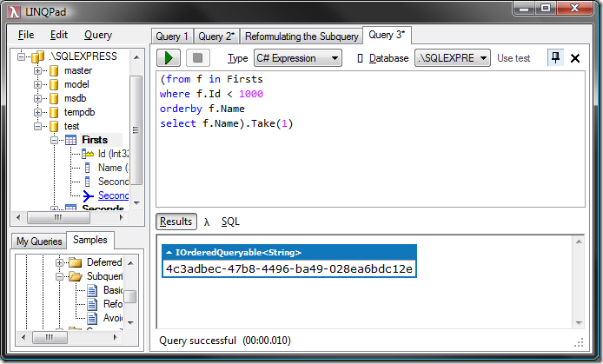603x364 pixels.
Task: Collapse the Firsts table node
Action: 54,140
